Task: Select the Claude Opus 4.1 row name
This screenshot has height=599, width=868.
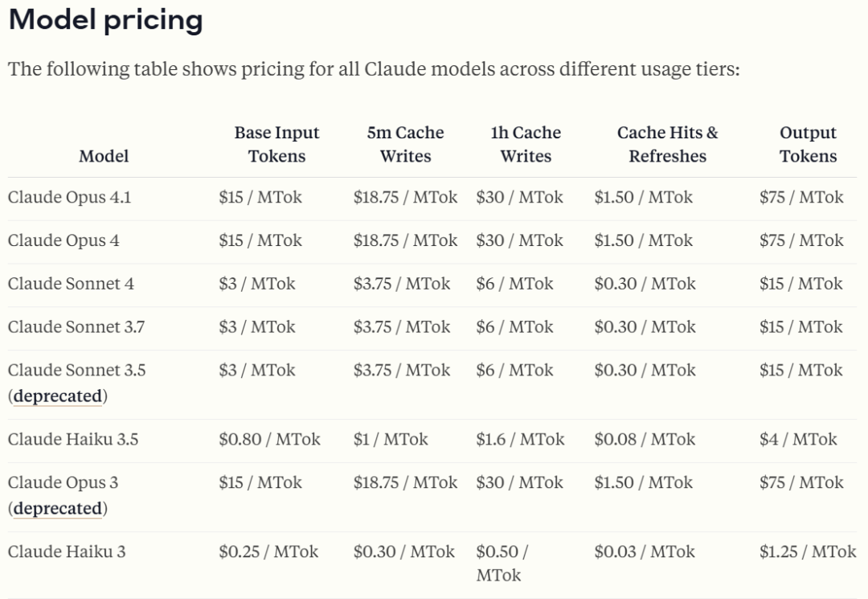Action: [69, 197]
